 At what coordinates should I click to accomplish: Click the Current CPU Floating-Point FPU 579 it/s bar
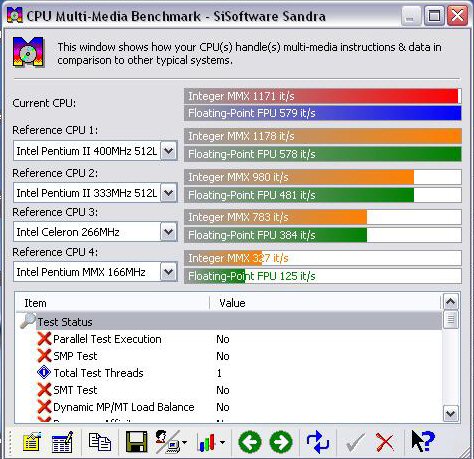pos(323,113)
